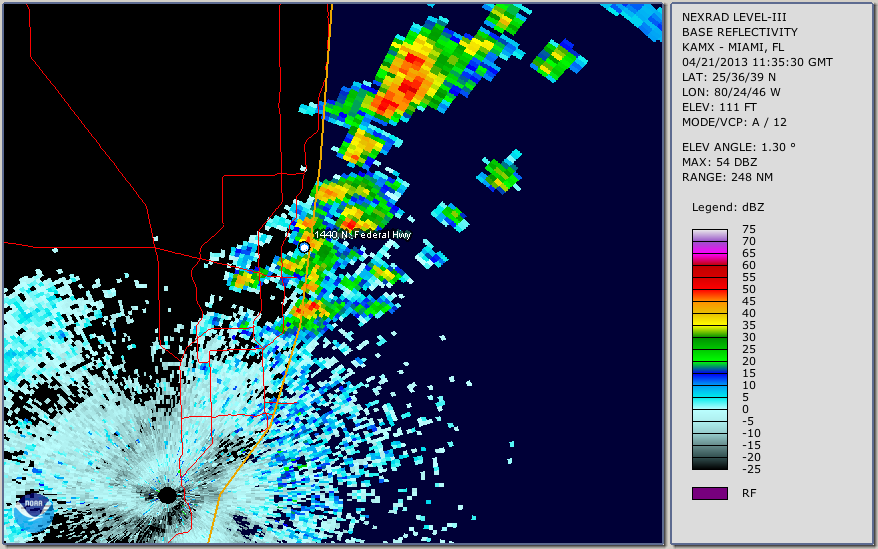Click the '1440 N. Federal Hwy' map label
The image size is (878, 549).
click(x=362, y=235)
